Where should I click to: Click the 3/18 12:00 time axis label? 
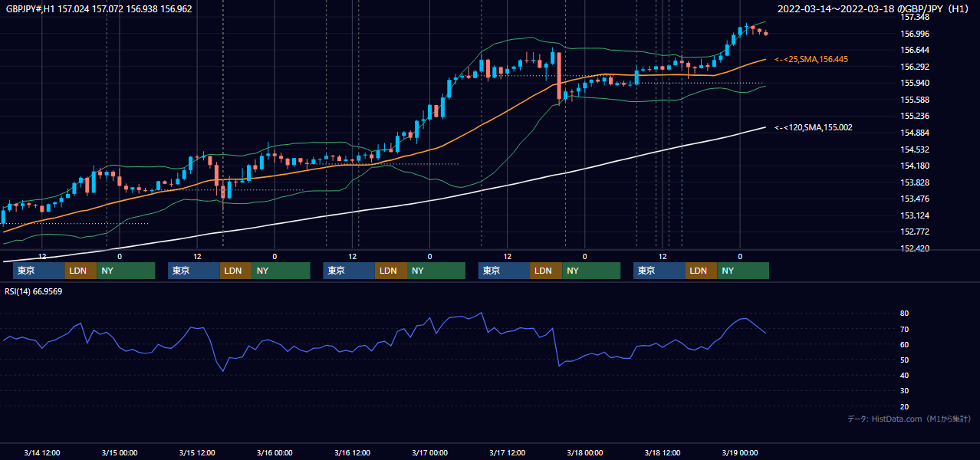(663, 452)
